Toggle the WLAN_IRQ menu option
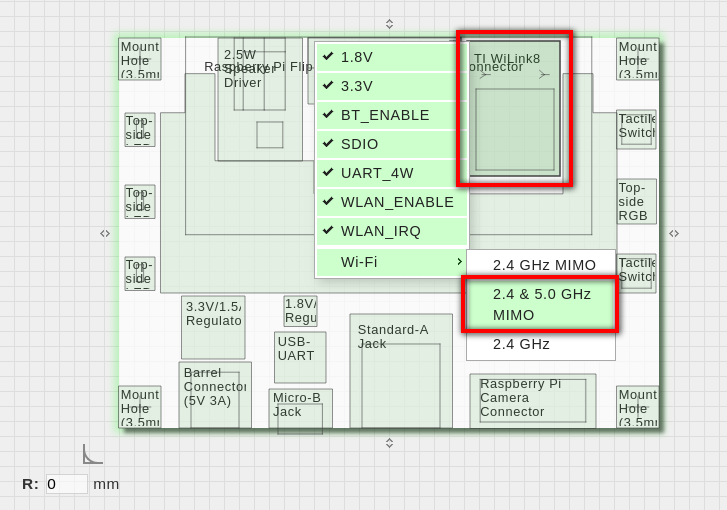The height and width of the screenshot is (510, 727). (392, 231)
